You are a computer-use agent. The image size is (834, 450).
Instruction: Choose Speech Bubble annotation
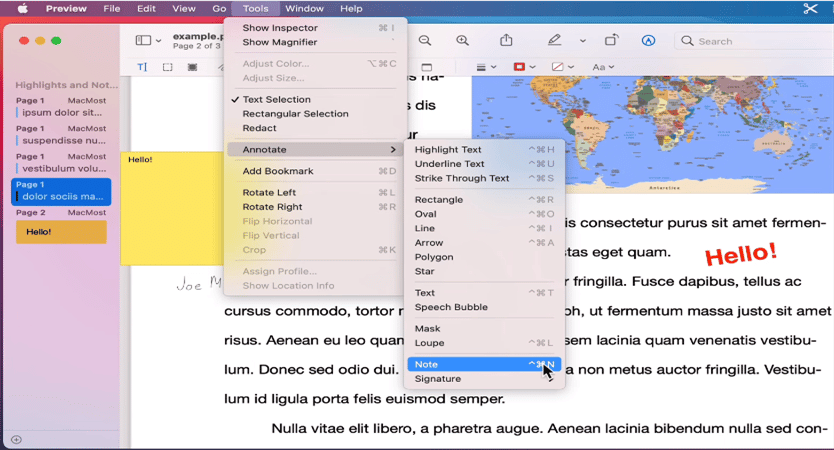pos(484,307)
